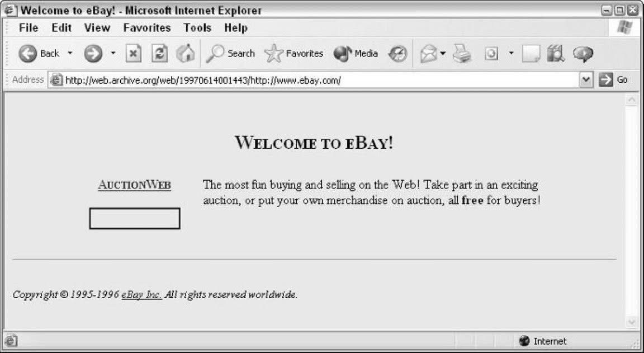The height and width of the screenshot is (353, 644).
Task: Go to the Home page icon
Action: click(185, 54)
